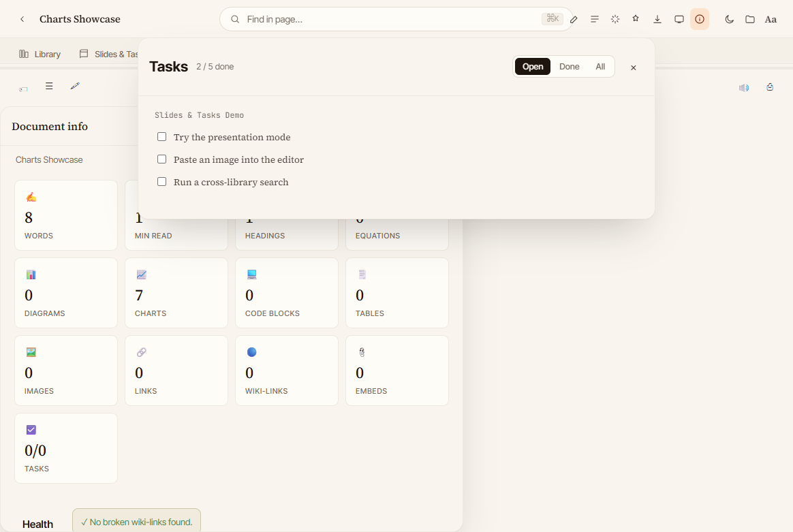Close the Tasks panel
Image resolution: width=793 pixels, height=532 pixels.
(x=633, y=67)
